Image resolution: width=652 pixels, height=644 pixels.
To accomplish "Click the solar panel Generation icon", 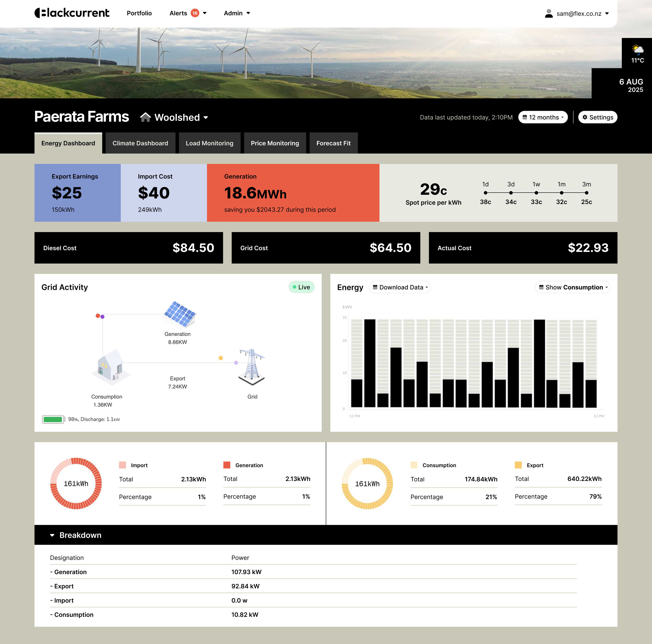I will coord(180,314).
